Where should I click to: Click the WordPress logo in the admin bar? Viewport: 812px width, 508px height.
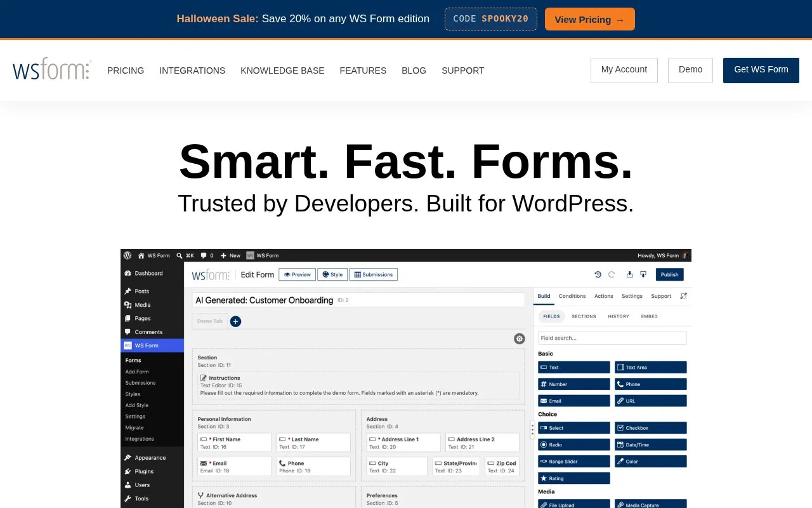tap(128, 255)
